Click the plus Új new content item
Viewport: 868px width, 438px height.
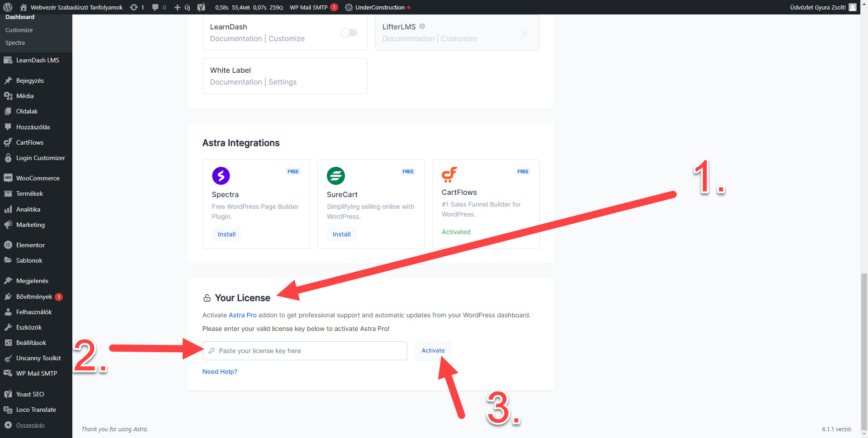point(182,7)
